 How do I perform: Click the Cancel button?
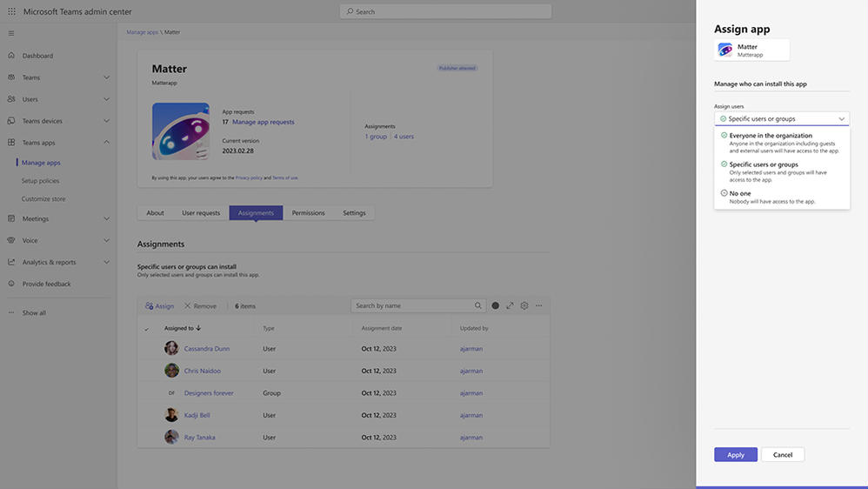click(x=783, y=455)
